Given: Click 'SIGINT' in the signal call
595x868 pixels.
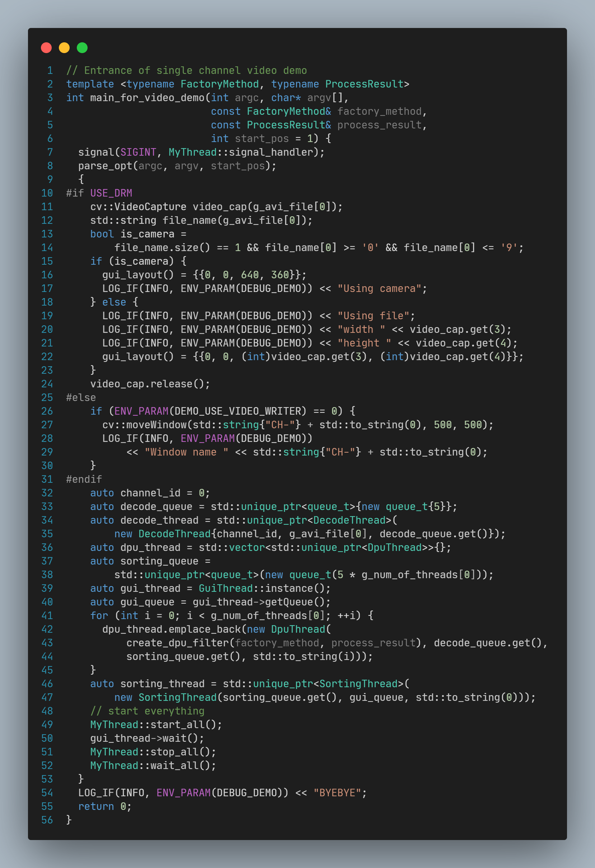Looking at the screenshot, I should point(138,152).
